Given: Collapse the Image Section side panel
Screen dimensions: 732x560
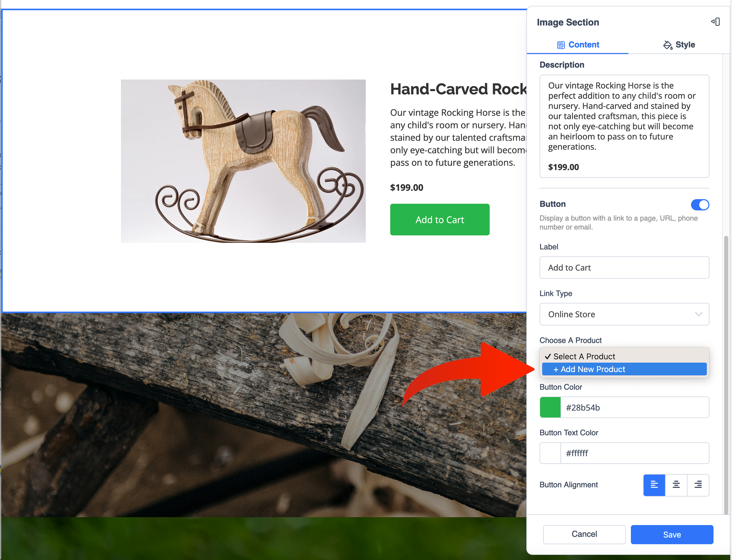Looking at the screenshot, I should [715, 22].
